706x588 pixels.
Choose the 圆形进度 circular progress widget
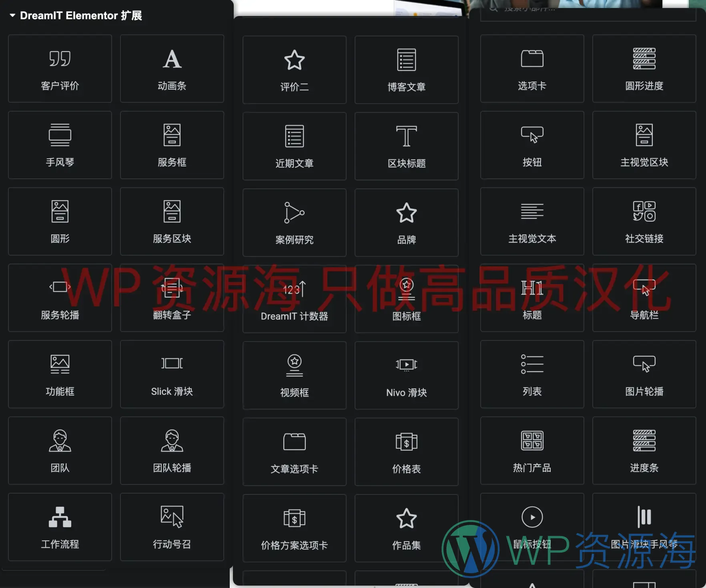click(x=644, y=69)
